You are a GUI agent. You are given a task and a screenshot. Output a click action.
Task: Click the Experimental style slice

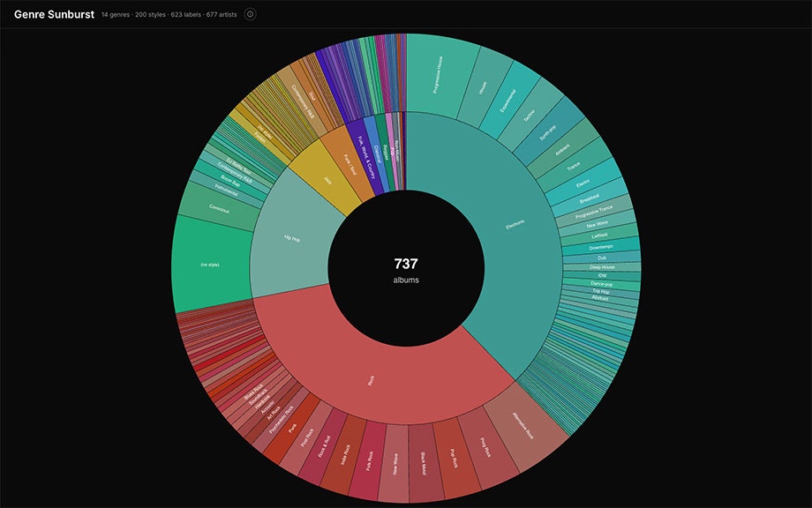(508, 101)
